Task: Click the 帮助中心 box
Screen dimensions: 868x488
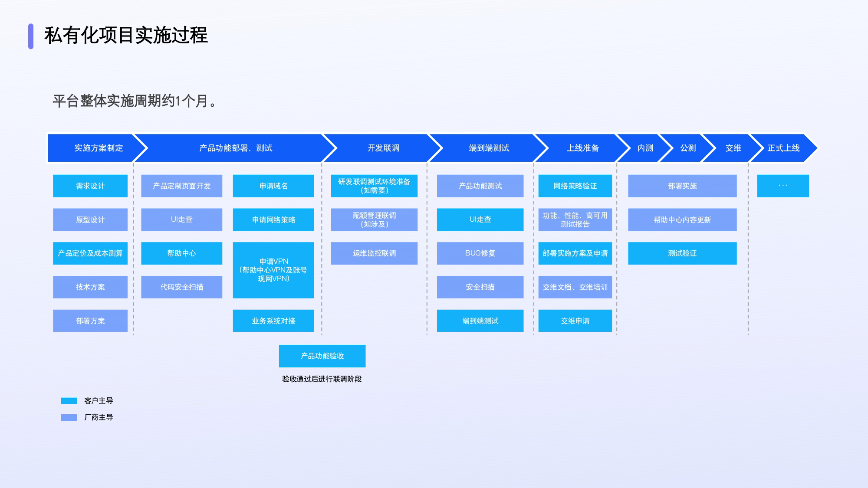Action: (x=182, y=253)
